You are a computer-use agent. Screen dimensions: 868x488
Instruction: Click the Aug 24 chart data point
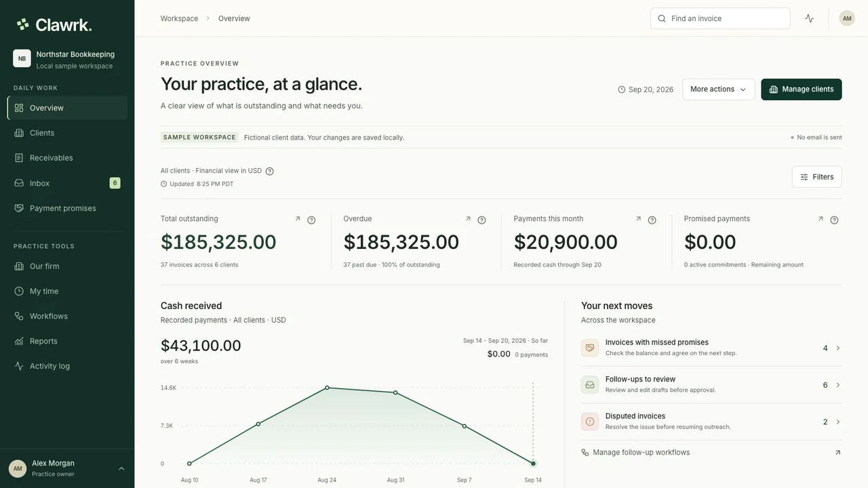click(x=327, y=388)
